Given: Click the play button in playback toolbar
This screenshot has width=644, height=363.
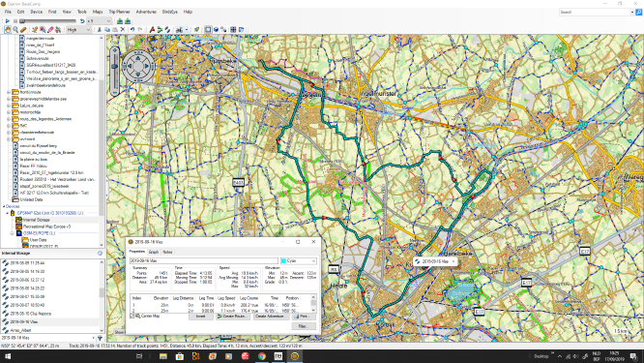Looking at the screenshot, I should click(8, 20).
